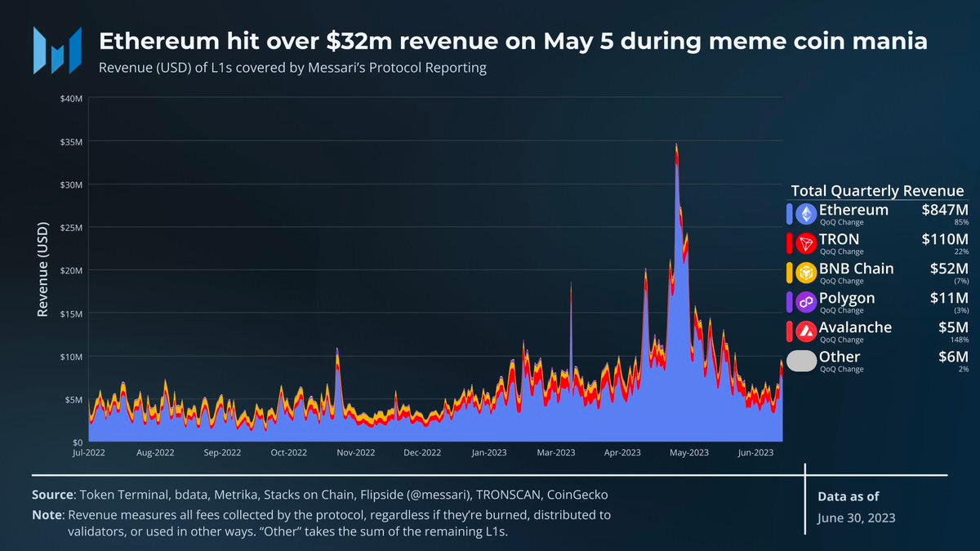Click the May 5 revenue peak
The height and width of the screenshot is (551, 980).
[676, 147]
